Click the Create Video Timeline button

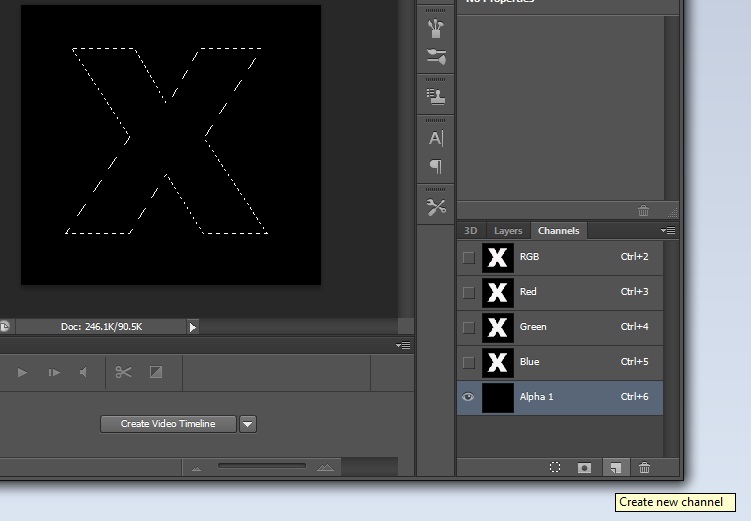click(168, 424)
